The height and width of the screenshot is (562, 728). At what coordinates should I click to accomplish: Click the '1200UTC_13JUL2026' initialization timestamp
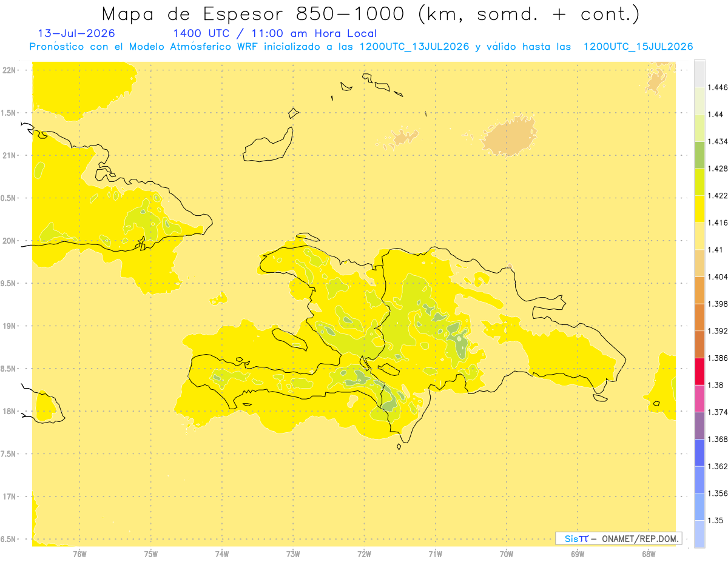pyautogui.click(x=414, y=47)
